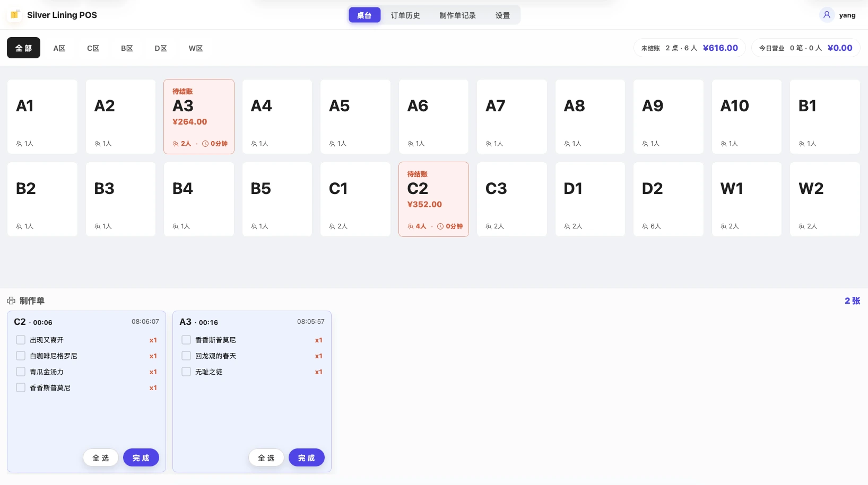Viewport: 868px width, 485px height.
Task: Click 全选 on the C2 ticket
Action: 101,458
